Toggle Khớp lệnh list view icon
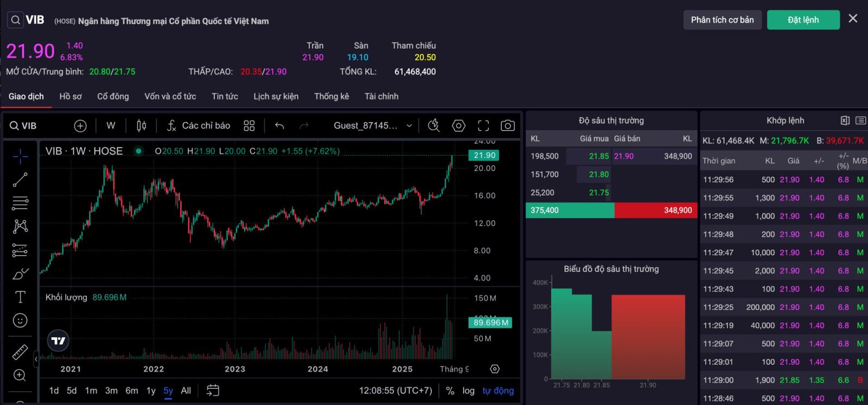 [860, 121]
